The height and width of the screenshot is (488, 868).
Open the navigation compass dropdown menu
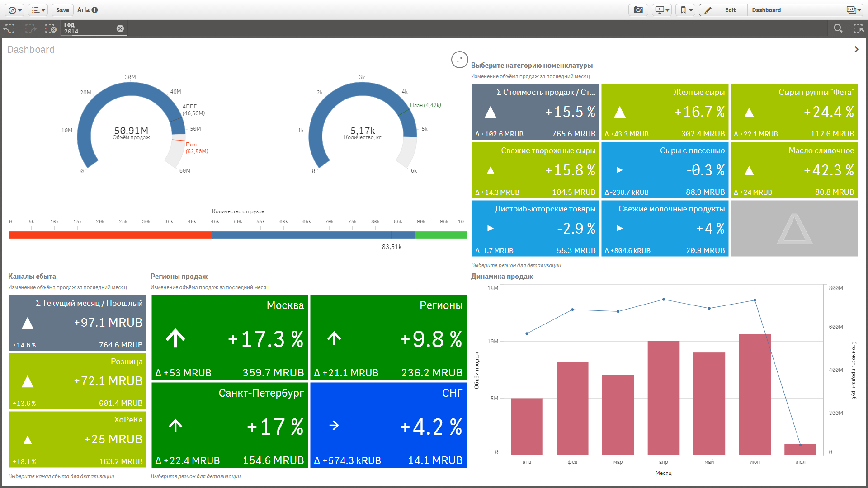(15, 10)
